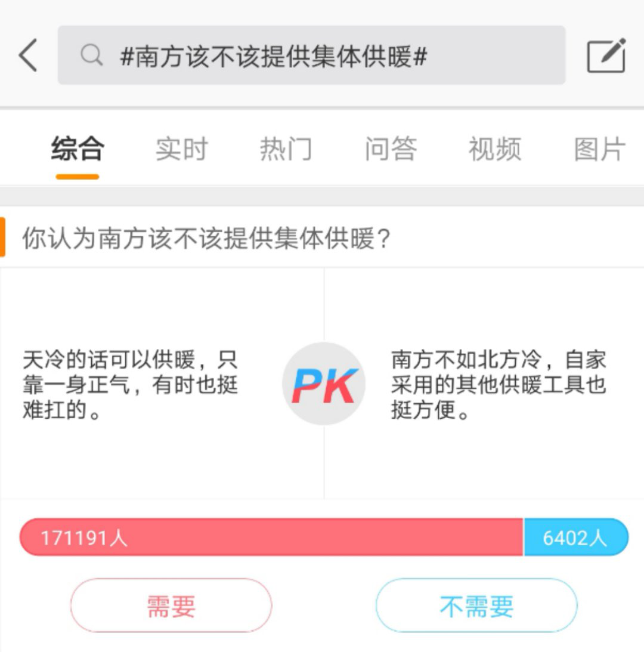Tap the search magnifier icon
The image size is (644, 652).
pos(91,55)
